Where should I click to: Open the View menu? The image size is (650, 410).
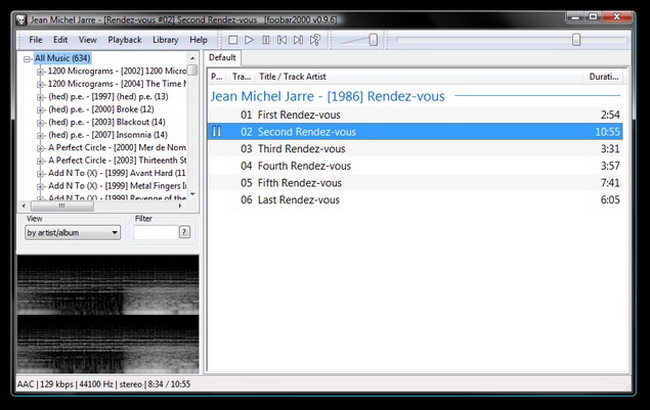pyautogui.click(x=87, y=40)
